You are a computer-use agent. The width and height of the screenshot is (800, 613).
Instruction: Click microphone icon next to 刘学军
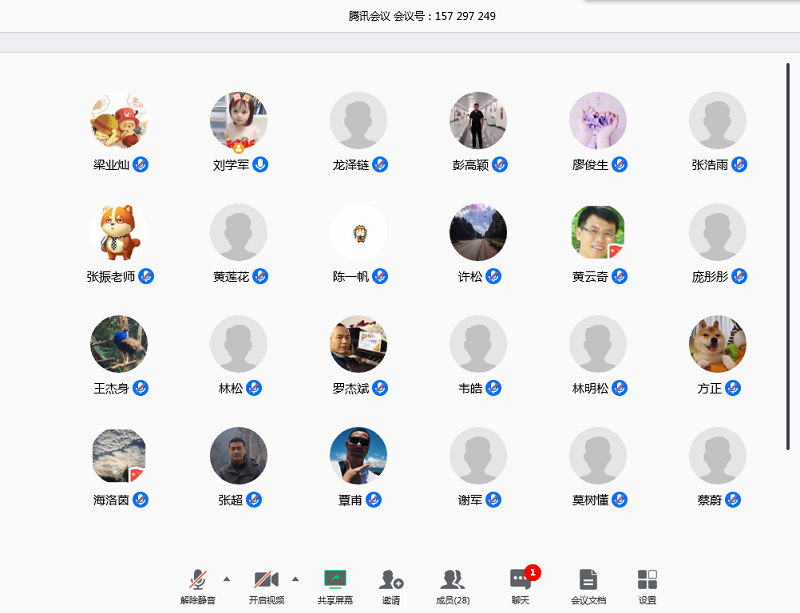click(x=260, y=164)
